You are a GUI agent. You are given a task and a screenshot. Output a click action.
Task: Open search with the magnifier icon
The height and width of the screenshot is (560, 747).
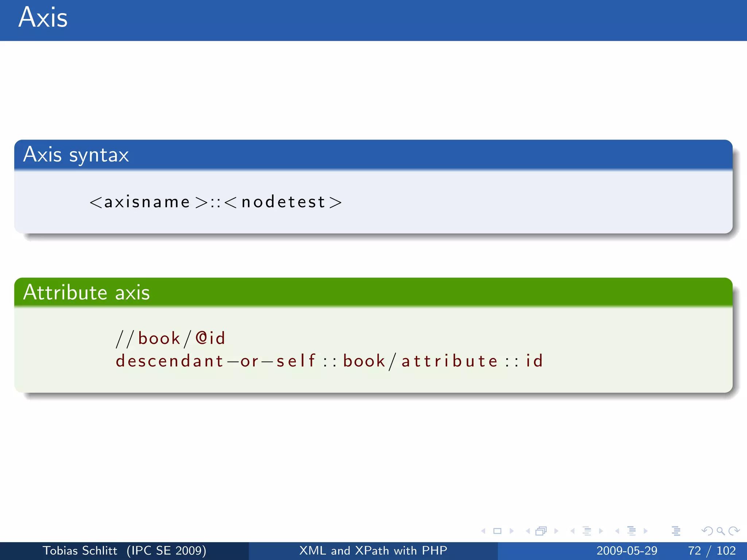(x=720, y=531)
